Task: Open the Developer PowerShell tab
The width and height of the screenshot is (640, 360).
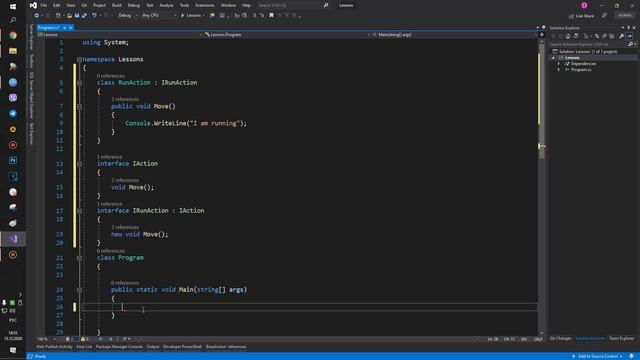Action: click(182, 347)
